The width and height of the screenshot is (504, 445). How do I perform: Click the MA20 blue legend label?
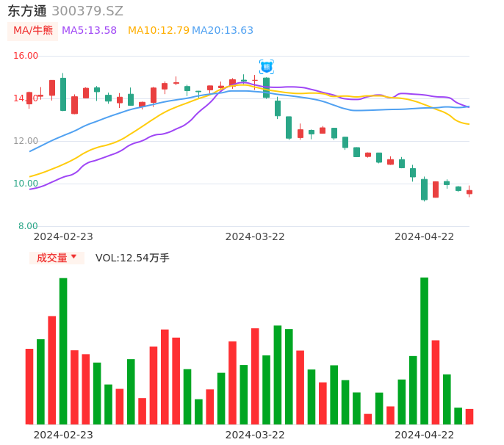click(x=222, y=31)
